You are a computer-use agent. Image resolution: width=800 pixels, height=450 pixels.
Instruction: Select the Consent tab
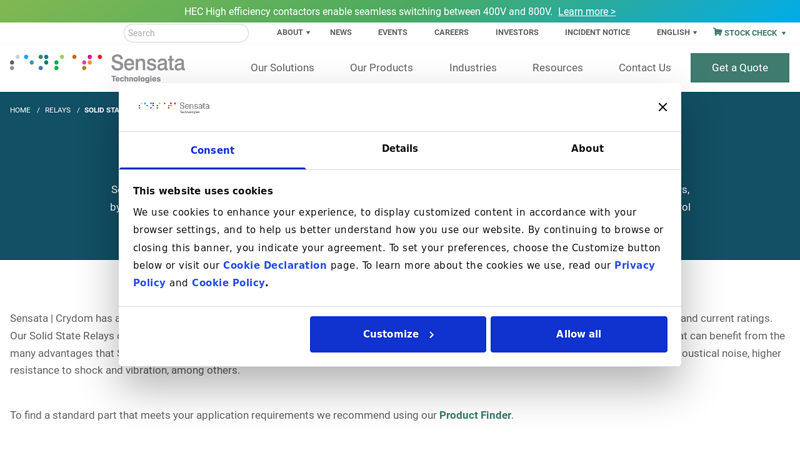(212, 150)
